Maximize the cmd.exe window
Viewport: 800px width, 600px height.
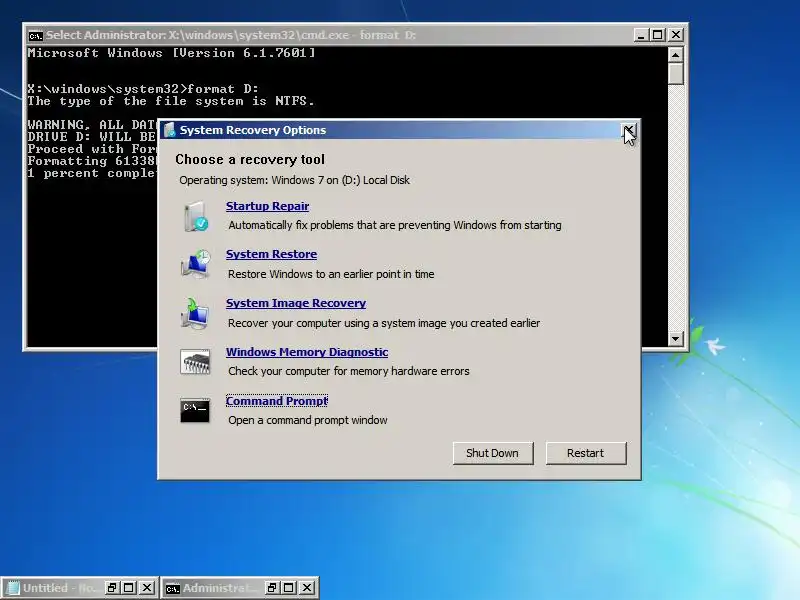(658, 35)
